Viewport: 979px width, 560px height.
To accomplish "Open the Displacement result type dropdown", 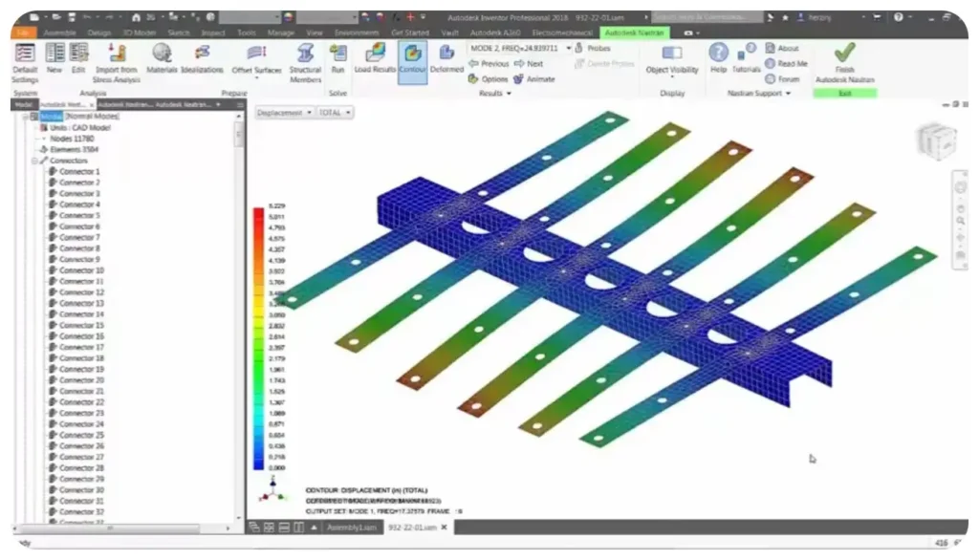I will pos(284,113).
